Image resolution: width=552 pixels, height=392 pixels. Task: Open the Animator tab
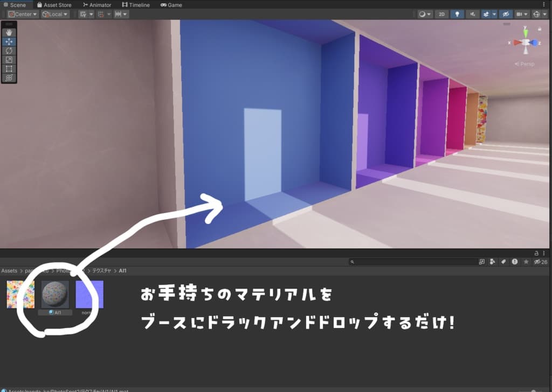97,5
